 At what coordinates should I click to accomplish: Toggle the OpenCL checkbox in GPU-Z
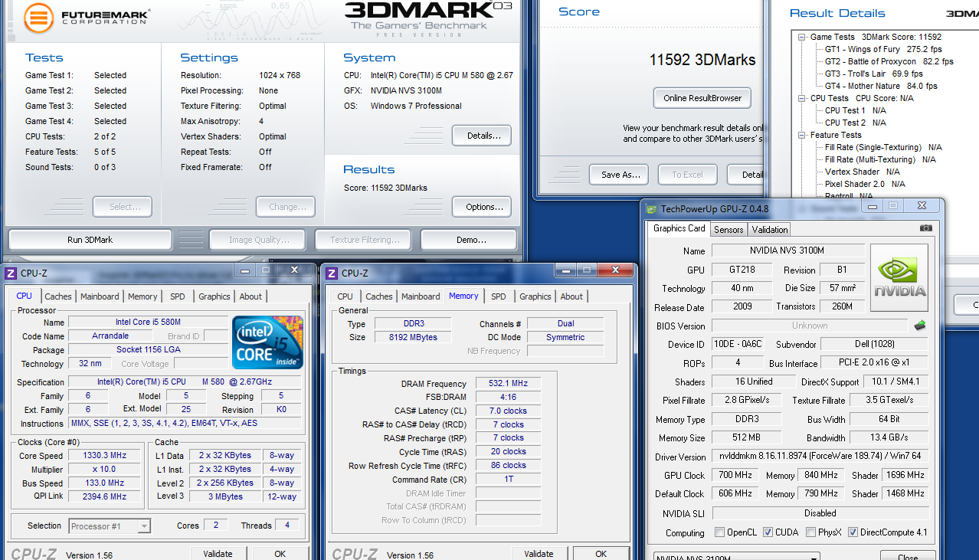(x=719, y=532)
